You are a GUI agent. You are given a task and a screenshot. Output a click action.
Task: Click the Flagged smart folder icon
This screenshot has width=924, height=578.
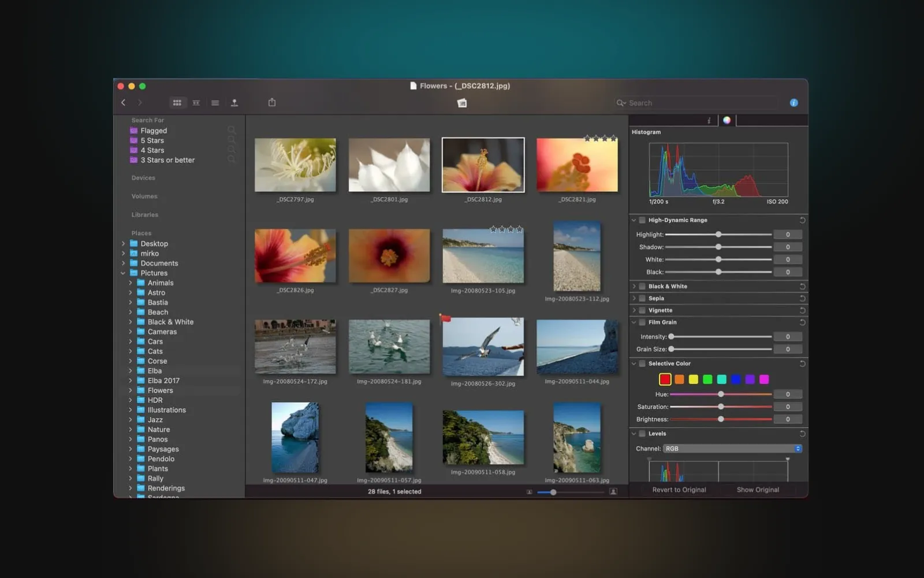coord(134,131)
